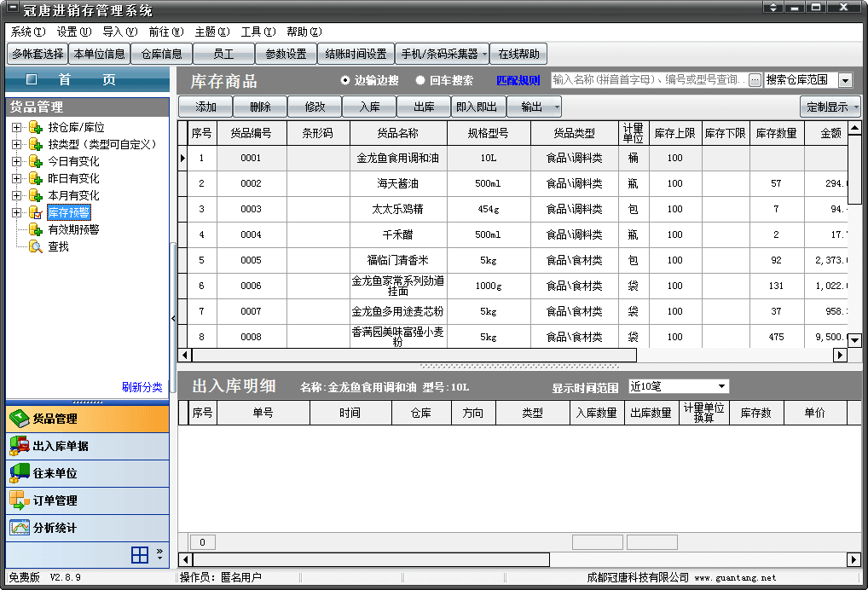Screen dimensions: 868x590
Task: Open the 分析统计 chart icon
Action: 20,528
